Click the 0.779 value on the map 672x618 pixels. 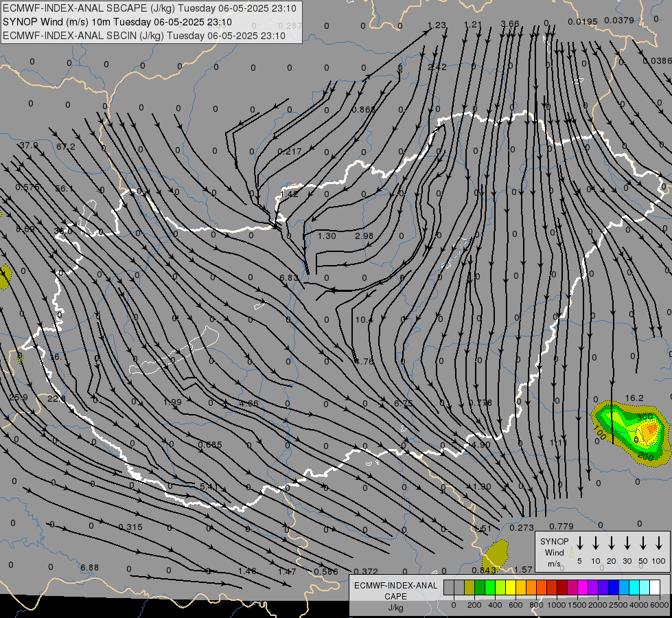561,527
